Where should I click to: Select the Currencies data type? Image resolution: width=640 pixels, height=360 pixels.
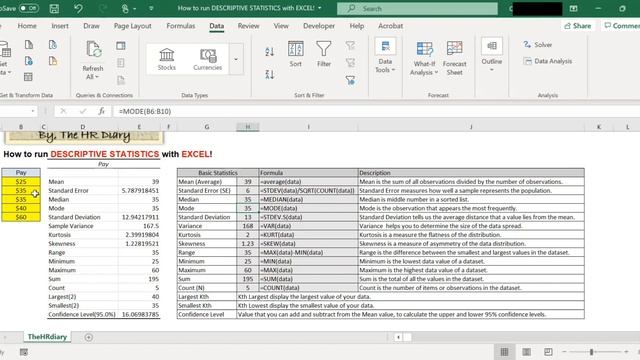click(208, 60)
